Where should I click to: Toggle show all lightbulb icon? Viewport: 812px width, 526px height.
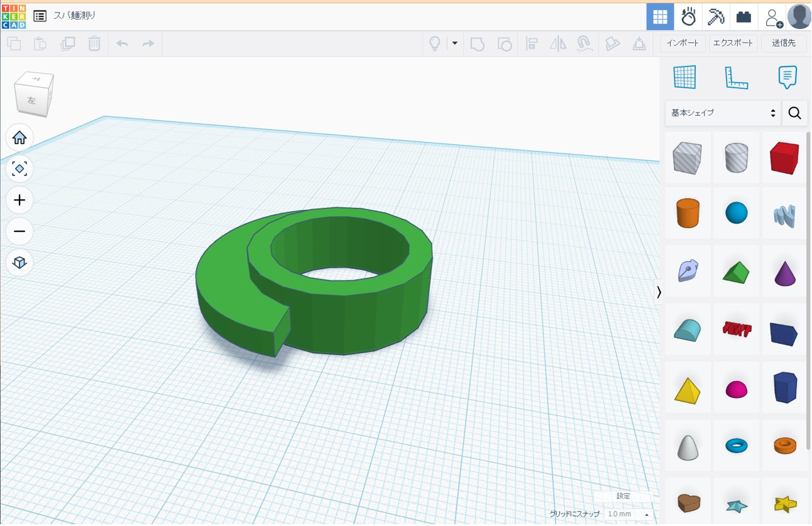pos(434,43)
